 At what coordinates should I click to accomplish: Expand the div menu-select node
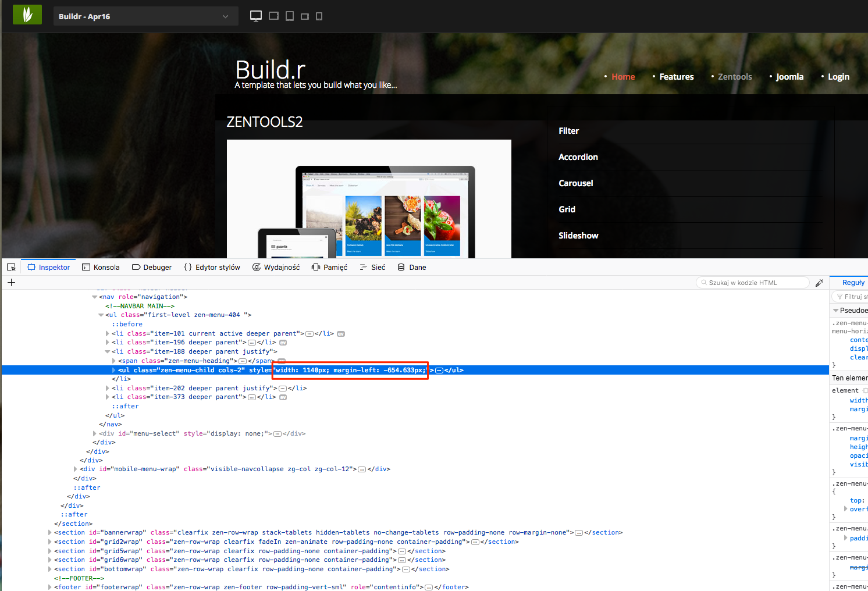click(x=94, y=434)
